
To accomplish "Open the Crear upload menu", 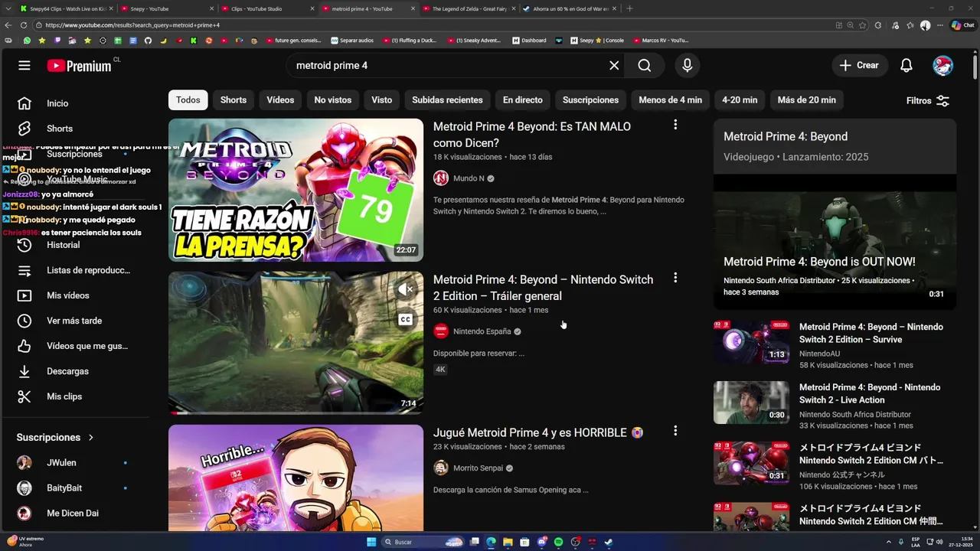I will [859, 66].
